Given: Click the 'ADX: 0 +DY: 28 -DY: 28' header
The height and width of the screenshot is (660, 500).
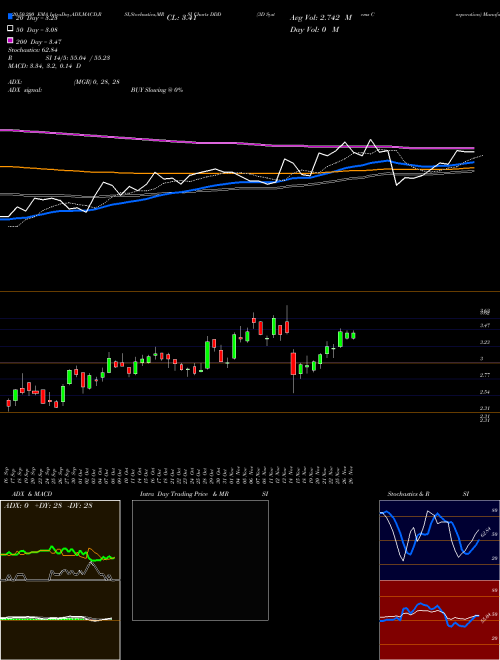Looking at the screenshot, I should (48, 506).
